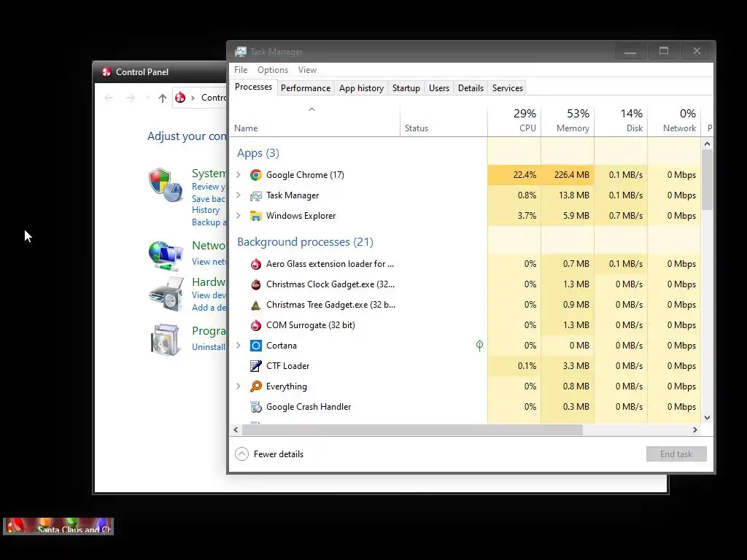The image size is (747, 560).
Task: Click horizontal scrollbar right arrow
Action: pos(695,429)
